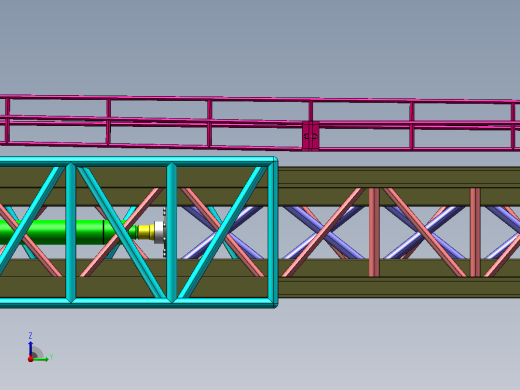Pick the white flange plate at cylinder end
520x390 pixels.
(160, 232)
